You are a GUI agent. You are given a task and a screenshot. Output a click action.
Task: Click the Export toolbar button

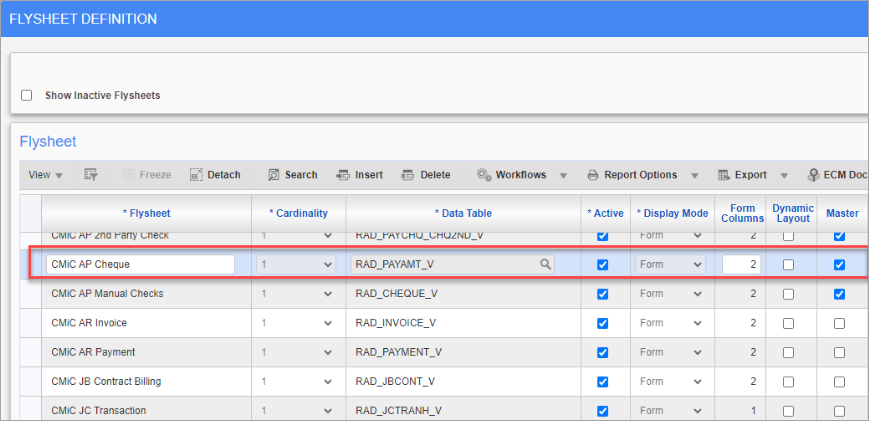[743, 175]
